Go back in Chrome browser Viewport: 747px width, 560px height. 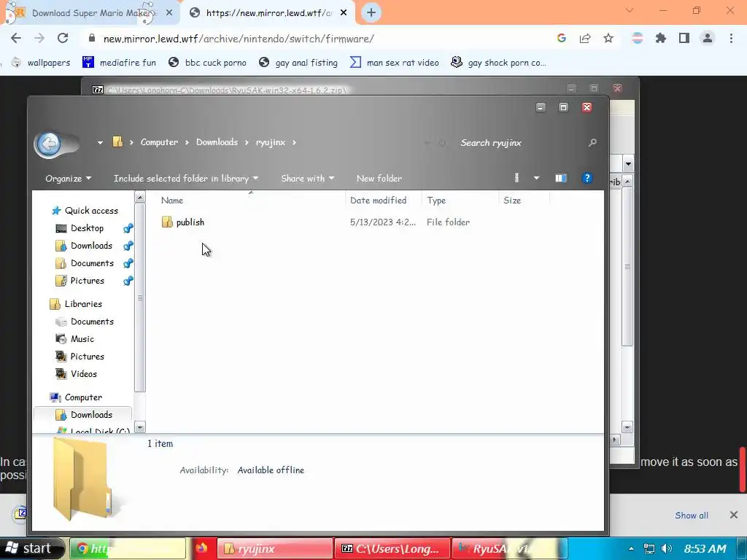[16, 38]
